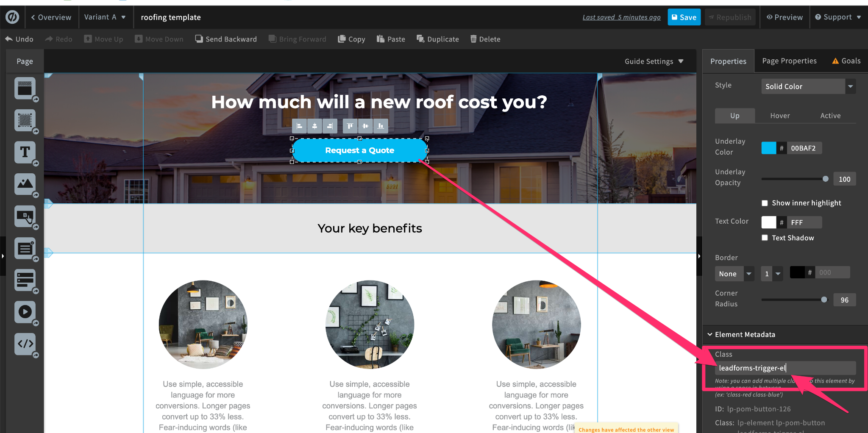Toggle the Text Shadow checkbox
The height and width of the screenshot is (433, 868).
tap(765, 238)
